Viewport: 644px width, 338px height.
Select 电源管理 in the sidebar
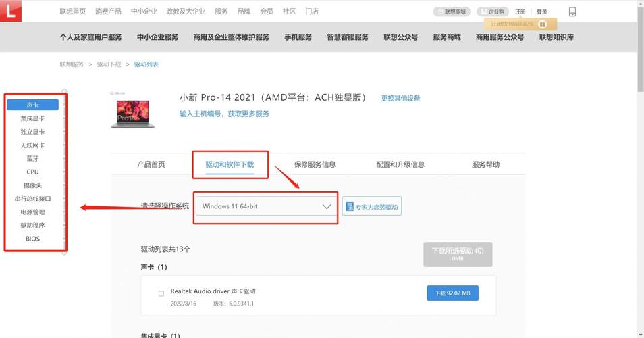click(x=32, y=212)
